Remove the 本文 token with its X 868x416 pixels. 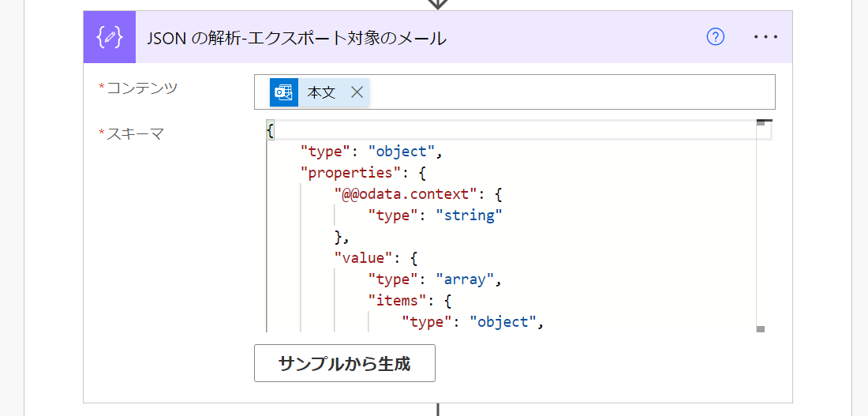357,92
